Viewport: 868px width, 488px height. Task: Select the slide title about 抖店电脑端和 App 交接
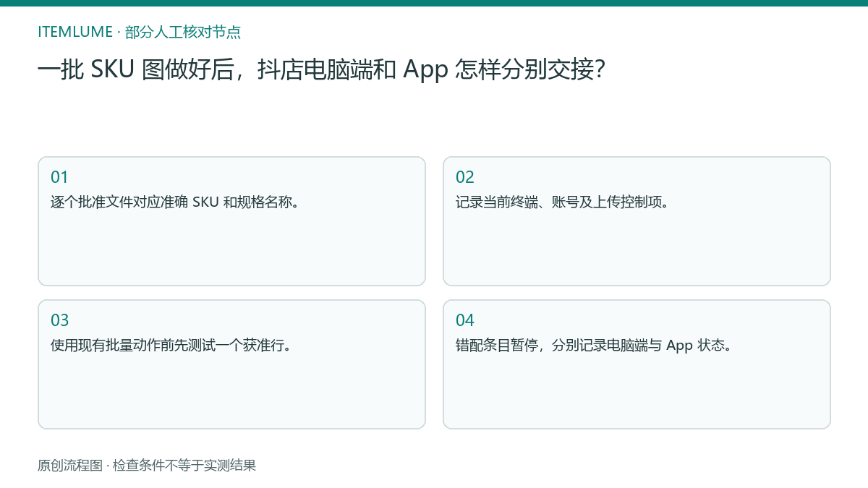(x=322, y=69)
